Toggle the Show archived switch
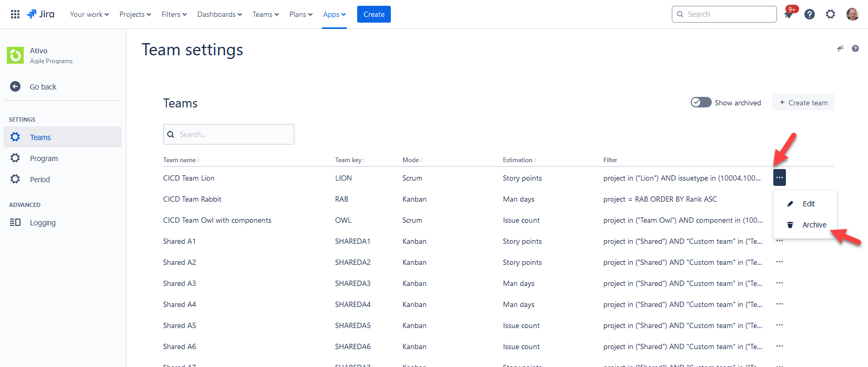This screenshot has height=367, width=868. click(701, 102)
